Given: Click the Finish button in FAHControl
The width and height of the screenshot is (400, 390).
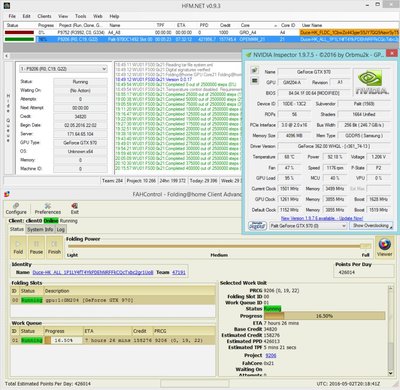Looking at the screenshot, I should click(x=54, y=247).
